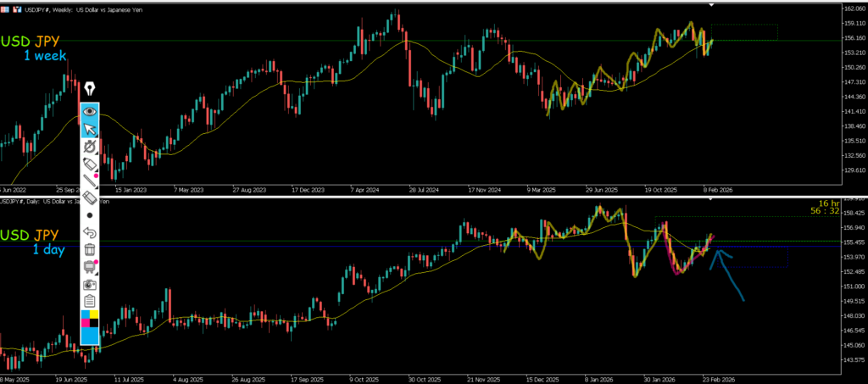Click the undo arrow icon
The height and width of the screenshot is (384, 868).
click(89, 232)
